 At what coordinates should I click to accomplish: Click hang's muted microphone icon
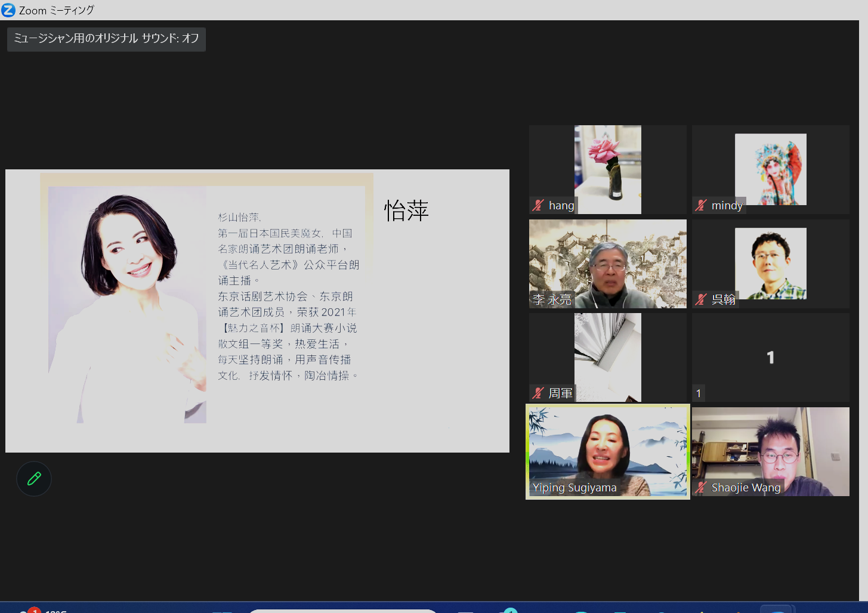tap(538, 206)
